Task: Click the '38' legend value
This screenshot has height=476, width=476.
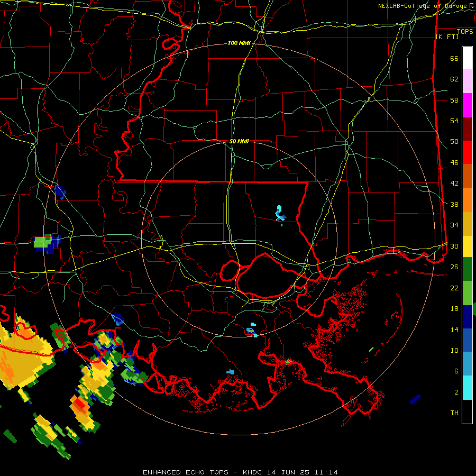Action: pyautogui.click(x=454, y=204)
